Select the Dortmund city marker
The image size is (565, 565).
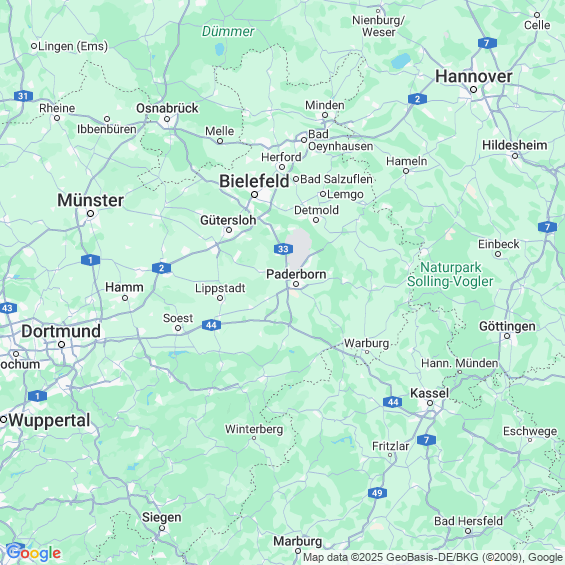62,344
